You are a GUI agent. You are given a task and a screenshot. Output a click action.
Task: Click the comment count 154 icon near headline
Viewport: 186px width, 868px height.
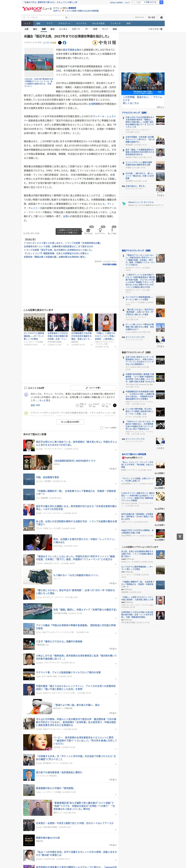(46, 43)
